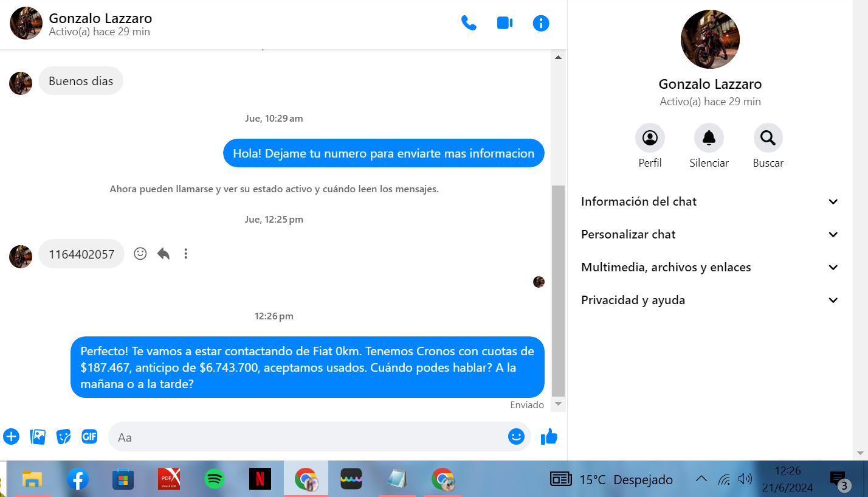868x497 pixels.
Task: Expand Privacidad y ayuda section
Action: tap(710, 300)
